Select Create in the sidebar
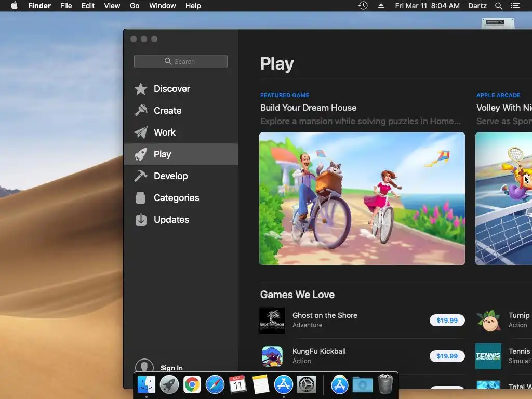 181,111
